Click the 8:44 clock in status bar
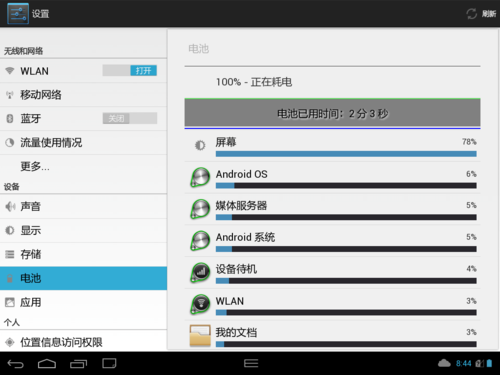The height and width of the screenshot is (375, 500). pyautogui.click(x=464, y=363)
